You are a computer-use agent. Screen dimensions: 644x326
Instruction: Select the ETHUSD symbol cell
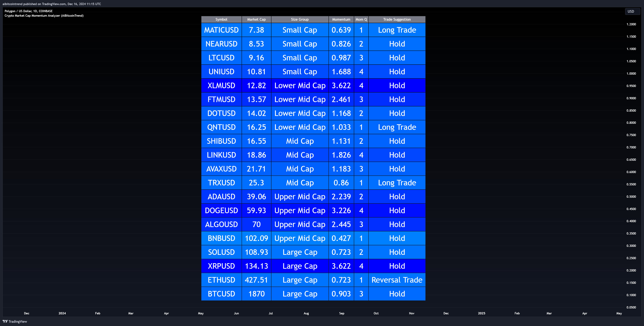(x=221, y=280)
